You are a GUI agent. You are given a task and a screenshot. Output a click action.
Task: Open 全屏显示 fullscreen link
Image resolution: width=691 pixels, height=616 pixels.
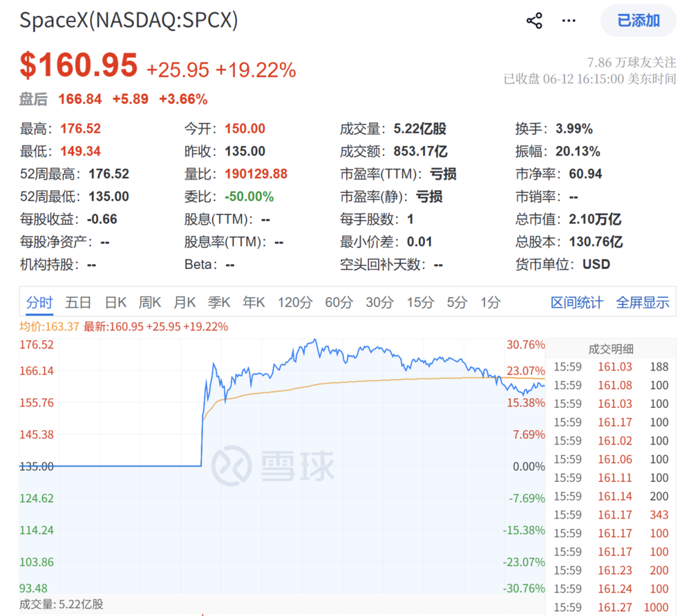(643, 303)
